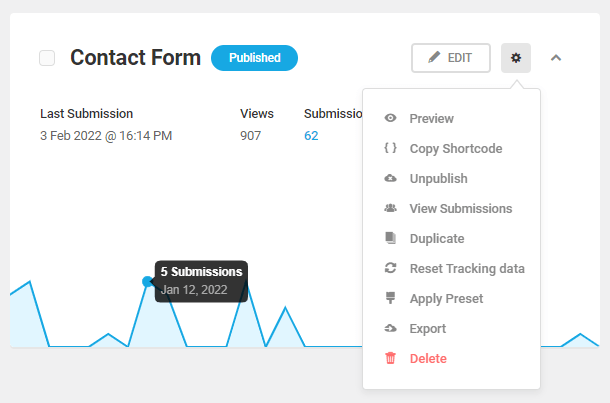
Task: Choose Preview from the dropdown menu
Action: tap(431, 119)
